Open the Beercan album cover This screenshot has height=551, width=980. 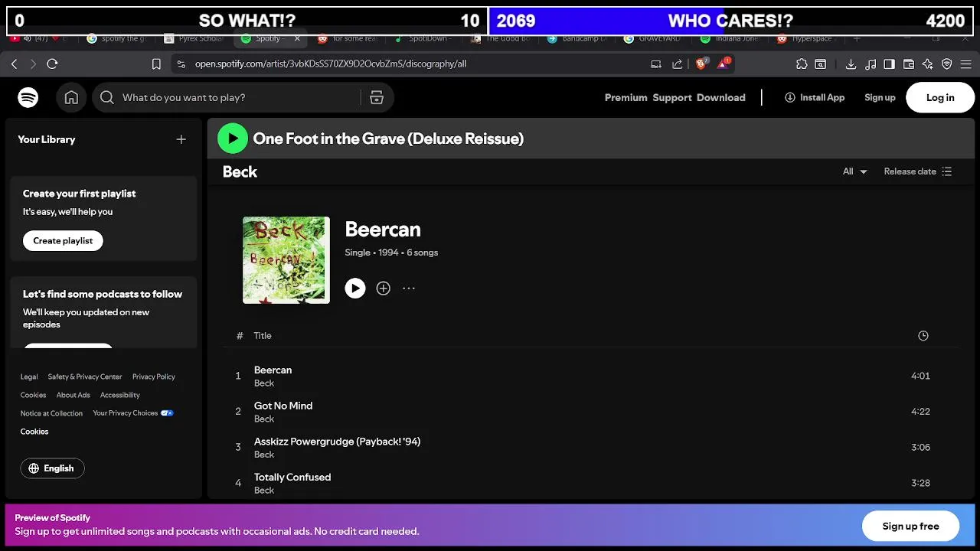(x=286, y=260)
